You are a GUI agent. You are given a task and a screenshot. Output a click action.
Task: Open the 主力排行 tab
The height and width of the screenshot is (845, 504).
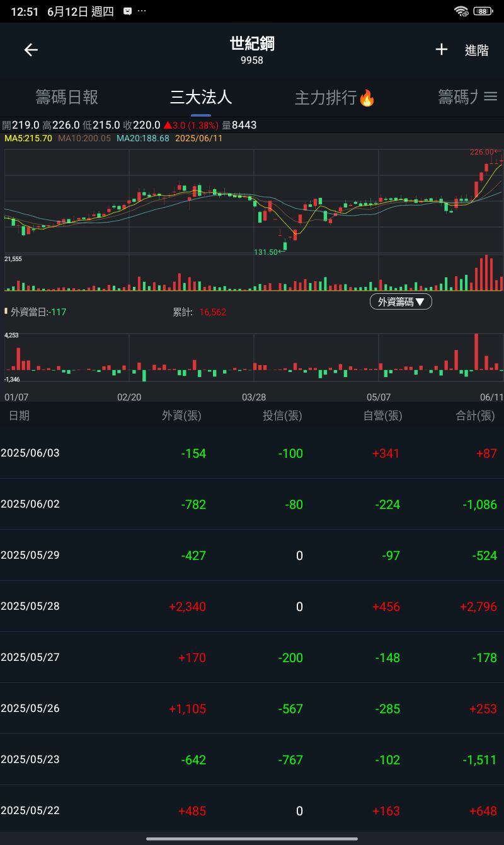tap(326, 98)
